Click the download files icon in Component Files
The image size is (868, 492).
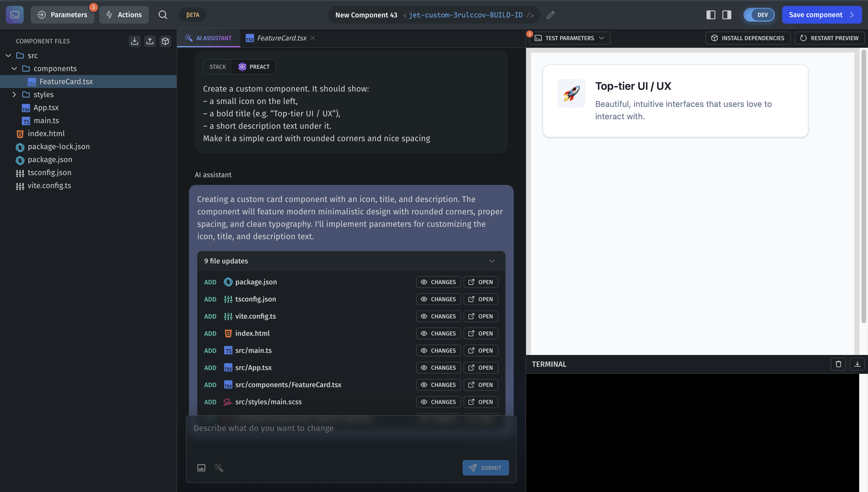(134, 41)
